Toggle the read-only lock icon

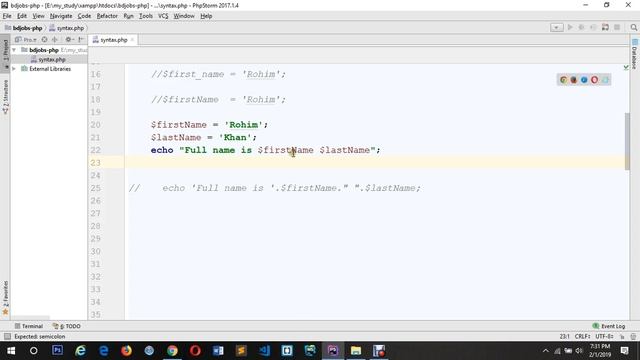[622, 336]
